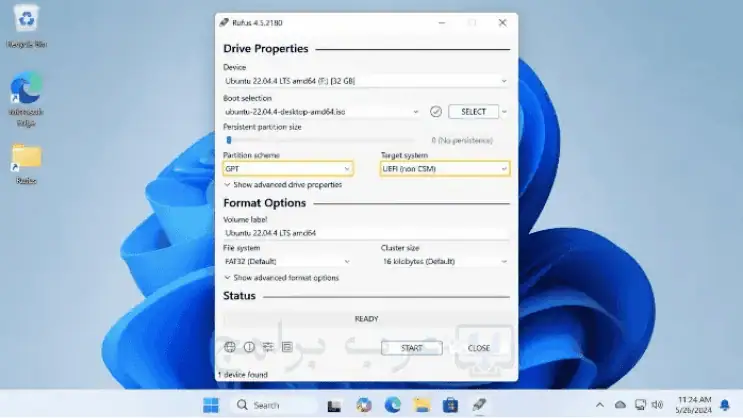Open the taskbar clock and date
This screenshot has height=418, width=743.
694,405
